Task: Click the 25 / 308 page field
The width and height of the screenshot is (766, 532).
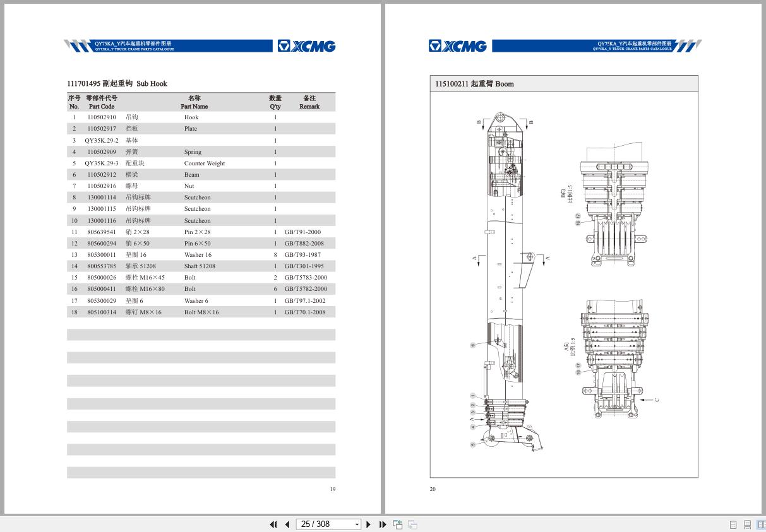Action: 324,524
